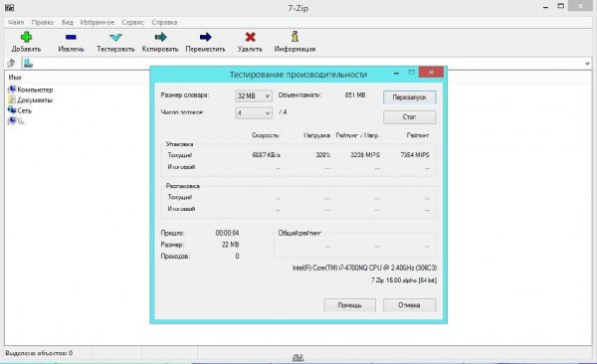This screenshot has height=364, width=597.
Task: Close the main 7-Zip window
Action: click(581, 6)
